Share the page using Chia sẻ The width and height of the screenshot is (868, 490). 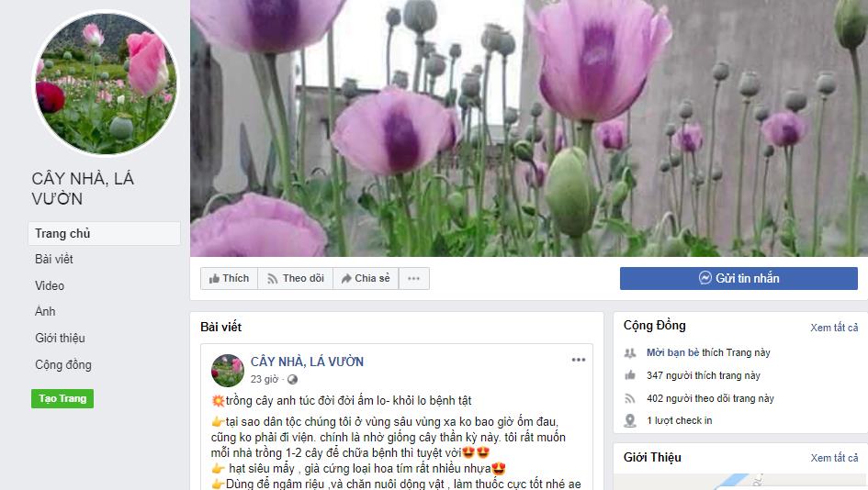pyautogui.click(x=366, y=278)
